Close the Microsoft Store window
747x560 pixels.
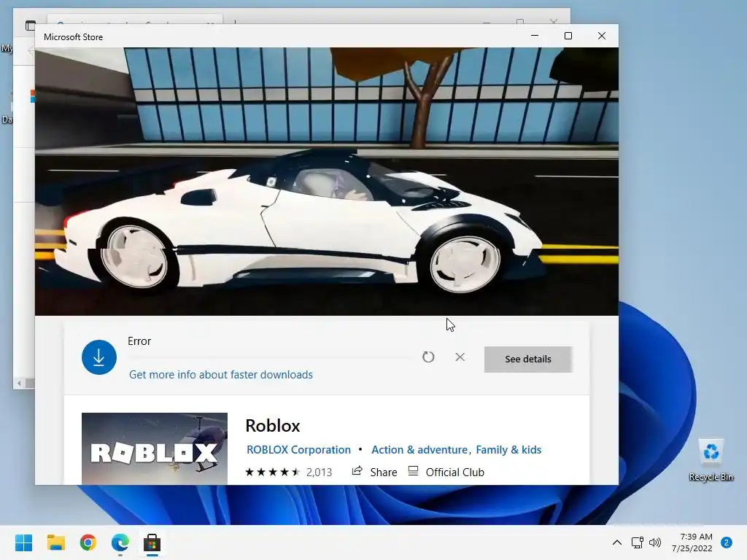click(x=602, y=36)
